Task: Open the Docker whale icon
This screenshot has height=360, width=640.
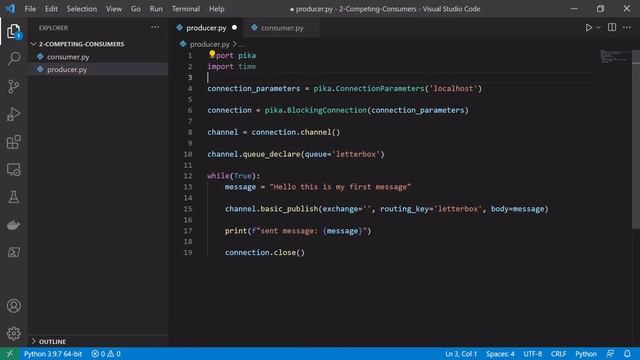Action: click(x=13, y=225)
